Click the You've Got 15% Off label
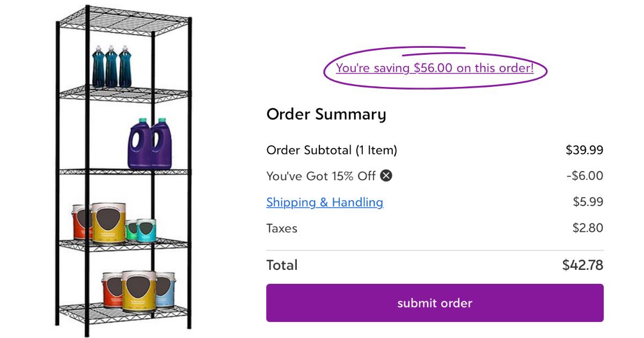Image resolution: width=644 pixels, height=338 pixels. [x=317, y=175]
